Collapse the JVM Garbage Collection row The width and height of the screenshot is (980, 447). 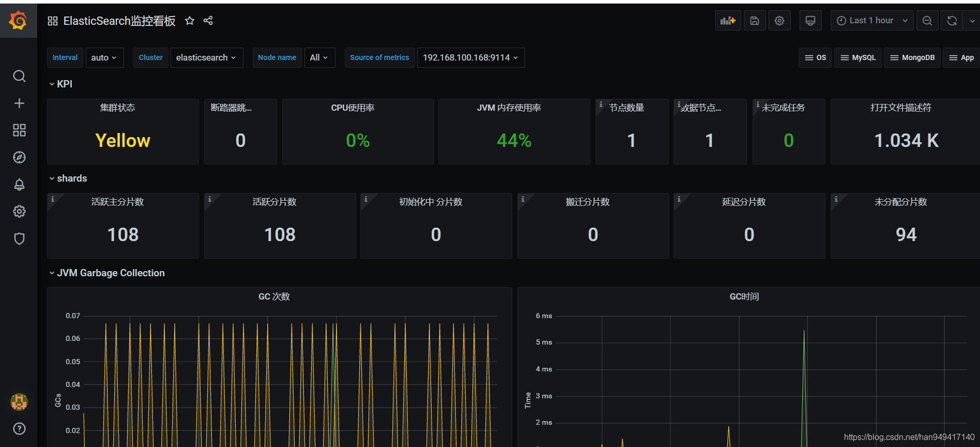pyautogui.click(x=106, y=273)
